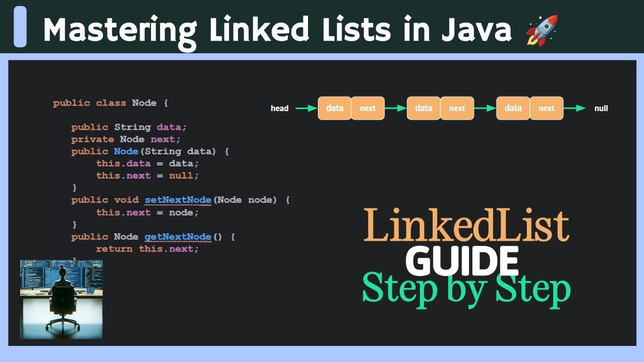Click the 'data' box nearest the head label
Image resolution: width=644 pixels, height=362 pixels.
pos(335,108)
